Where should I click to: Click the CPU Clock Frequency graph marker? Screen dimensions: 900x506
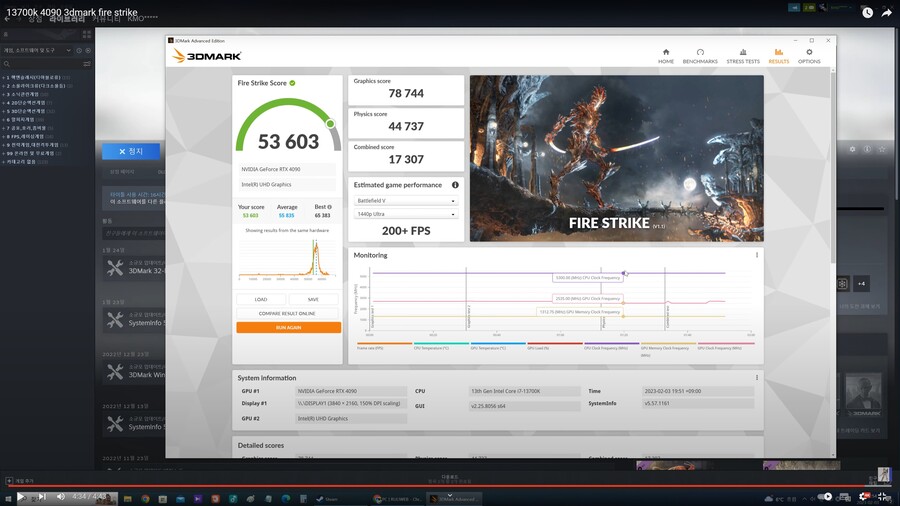click(624, 273)
